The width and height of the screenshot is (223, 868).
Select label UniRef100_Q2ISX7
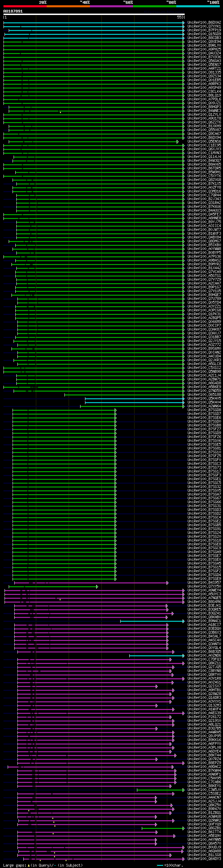pyautogui.click(x=204, y=686)
